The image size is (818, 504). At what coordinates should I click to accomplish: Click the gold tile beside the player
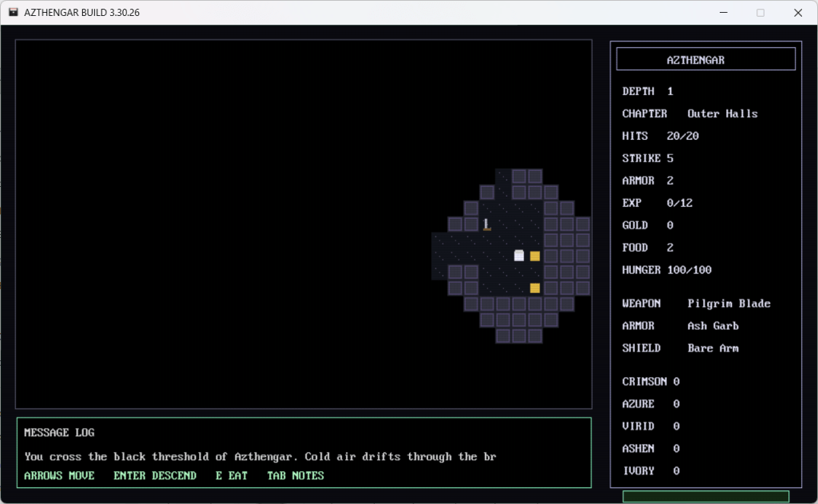(535, 256)
